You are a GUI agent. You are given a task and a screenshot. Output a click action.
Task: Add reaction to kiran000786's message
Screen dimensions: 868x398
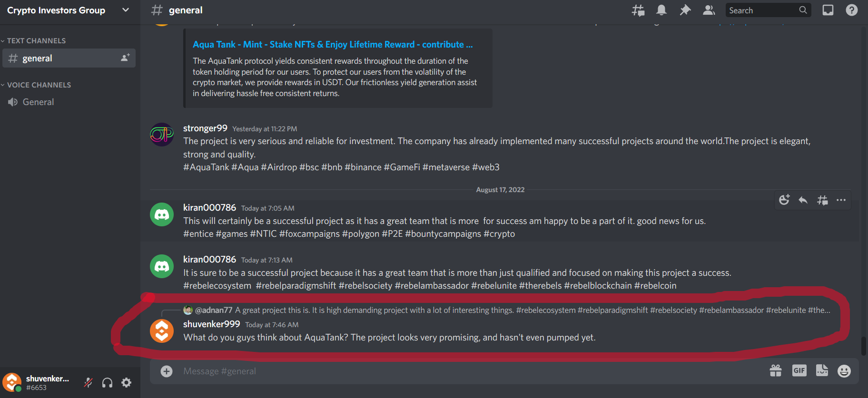[784, 200]
